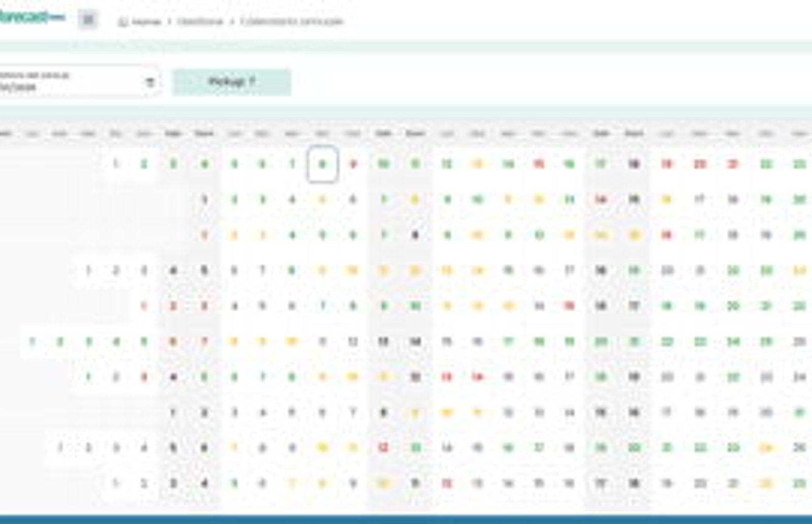Select red day 9 in first calendar row

(353, 164)
